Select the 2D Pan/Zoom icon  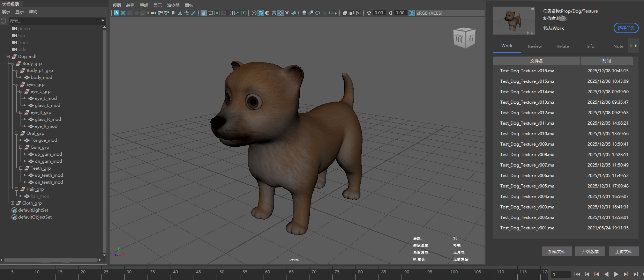pos(187,13)
